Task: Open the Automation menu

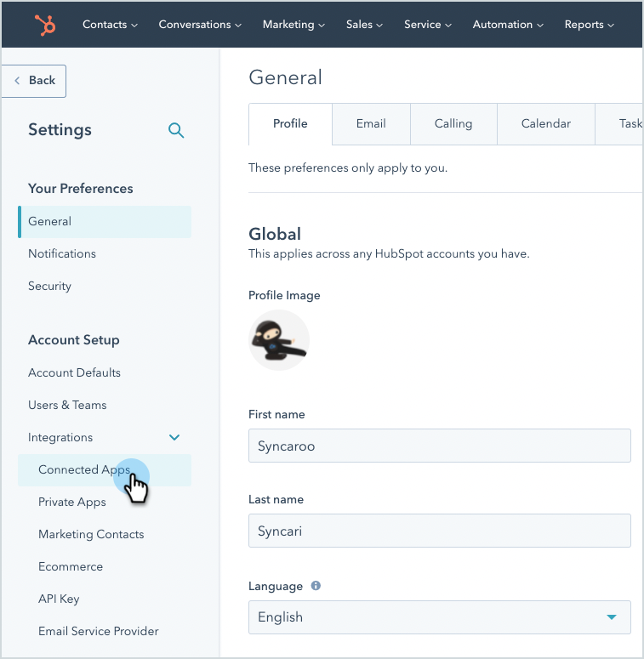Action: tap(508, 25)
